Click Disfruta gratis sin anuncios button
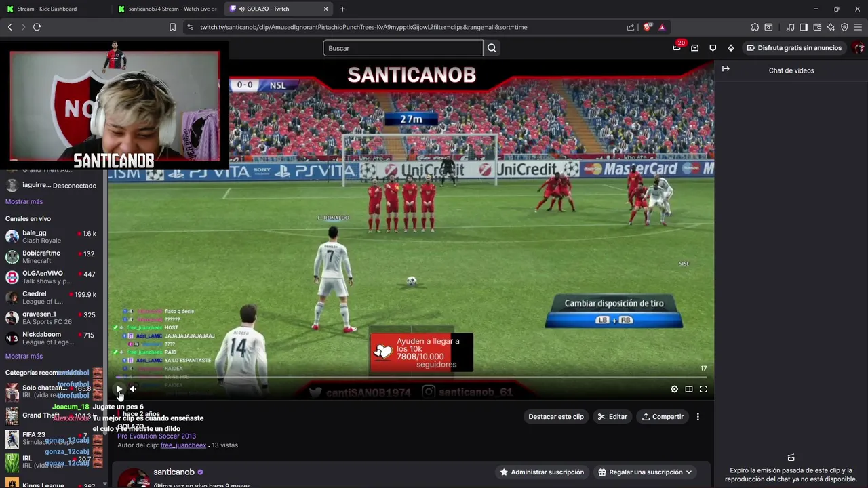Viewport: 868px width, 488px height. point(794,48)
